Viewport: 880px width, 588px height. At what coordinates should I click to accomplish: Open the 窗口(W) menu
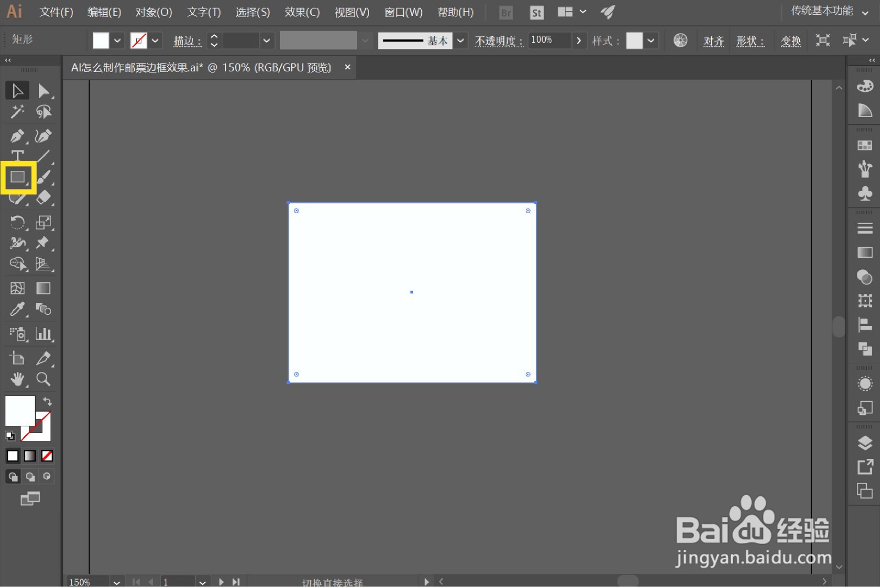(404, 12)
